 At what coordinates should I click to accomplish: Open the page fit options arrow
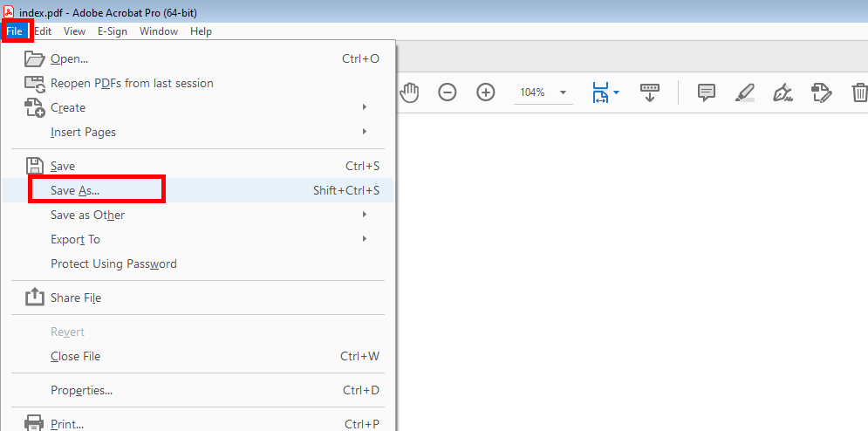pos(616,92)
